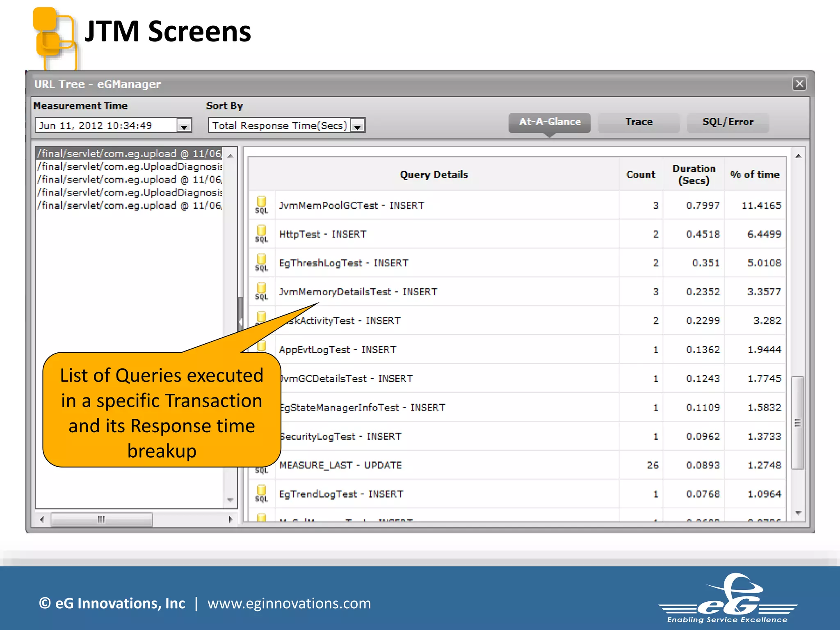Switch to the SQL/Error tab
The image size is (840, 630).
point(728,122)
